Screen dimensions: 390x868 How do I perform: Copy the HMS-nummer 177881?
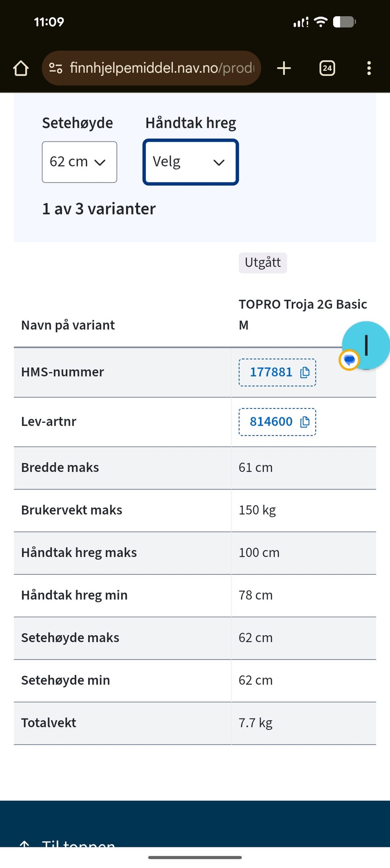pos(277,372)
